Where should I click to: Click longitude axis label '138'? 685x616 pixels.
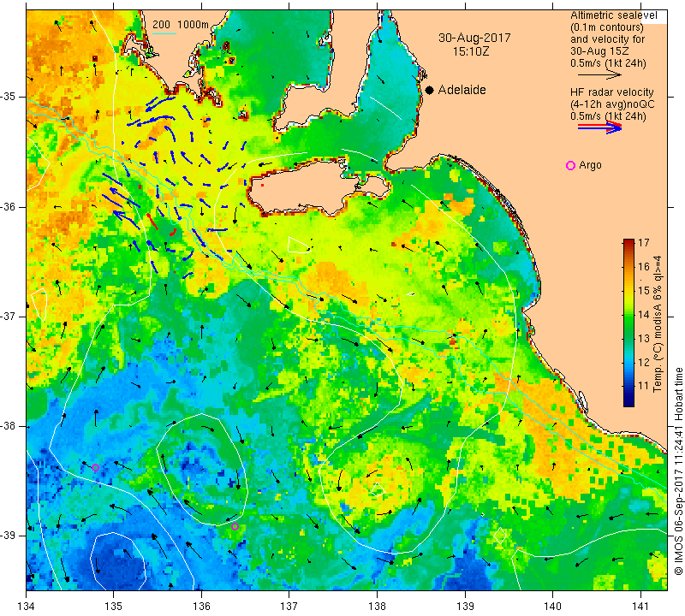377,606
